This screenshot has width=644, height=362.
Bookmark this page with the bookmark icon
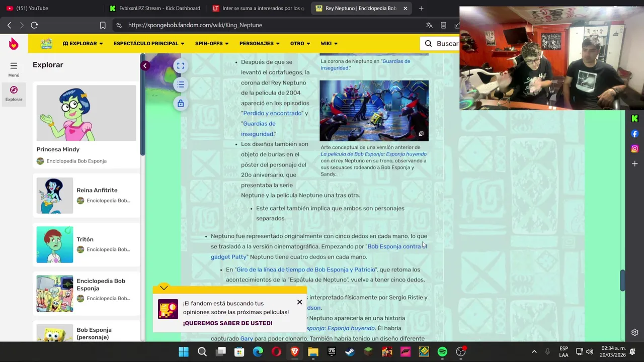[103, 25]
